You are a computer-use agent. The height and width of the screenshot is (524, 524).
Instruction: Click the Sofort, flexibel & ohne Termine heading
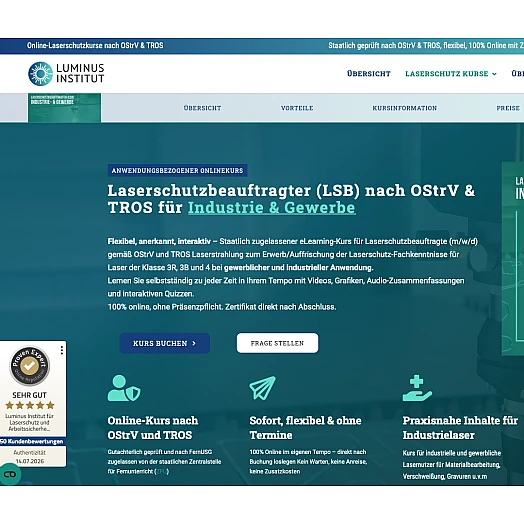coord(305,428)
